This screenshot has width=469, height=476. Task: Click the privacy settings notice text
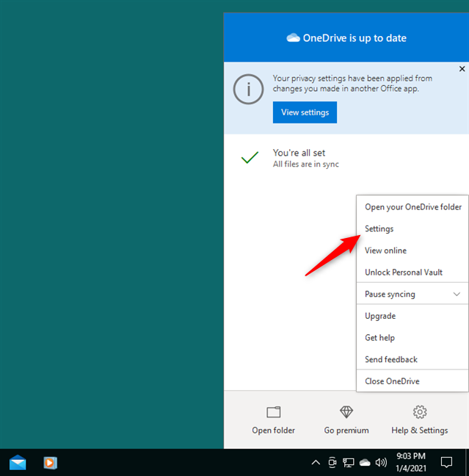point(352,84)
